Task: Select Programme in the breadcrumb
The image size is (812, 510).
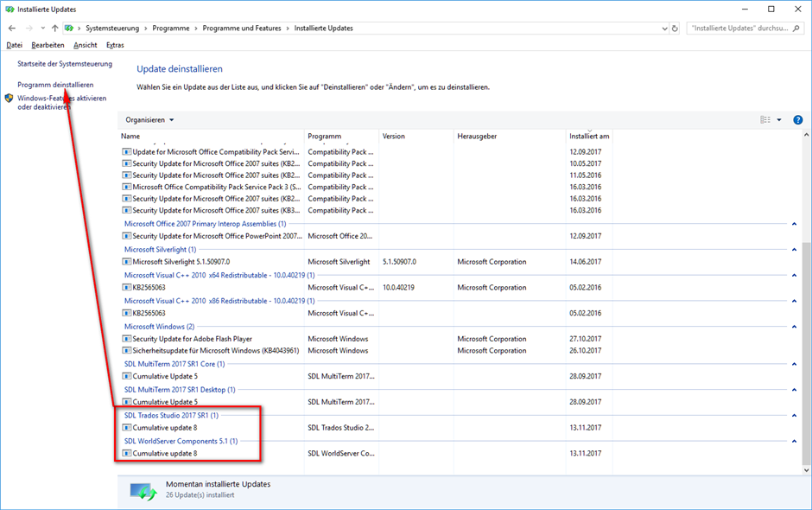Action: (x=171, y=29)
